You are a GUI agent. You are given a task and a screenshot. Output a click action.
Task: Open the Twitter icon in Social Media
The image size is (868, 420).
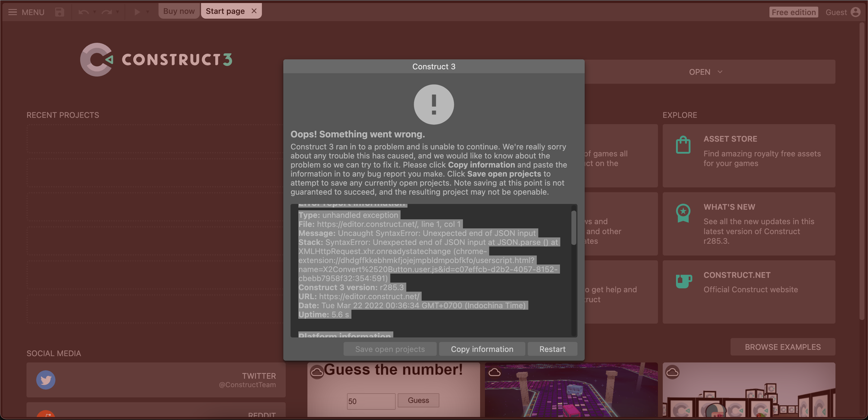(46, 380)
